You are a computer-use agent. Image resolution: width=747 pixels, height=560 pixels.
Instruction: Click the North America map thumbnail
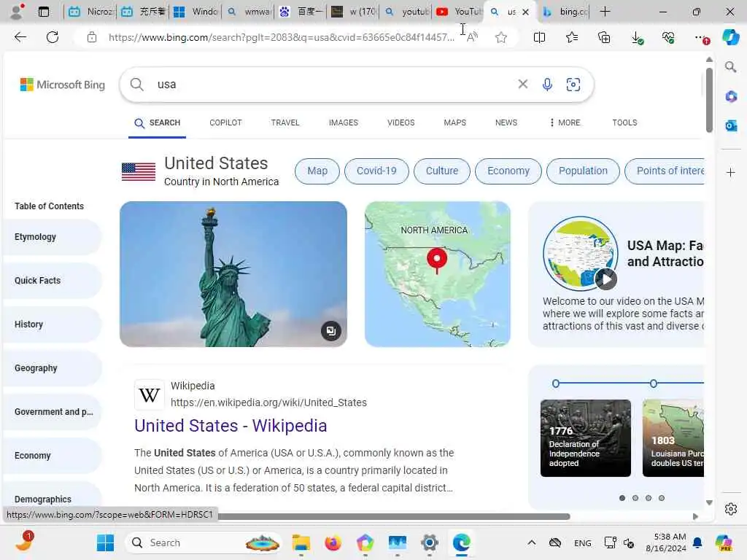click(438, 274)
